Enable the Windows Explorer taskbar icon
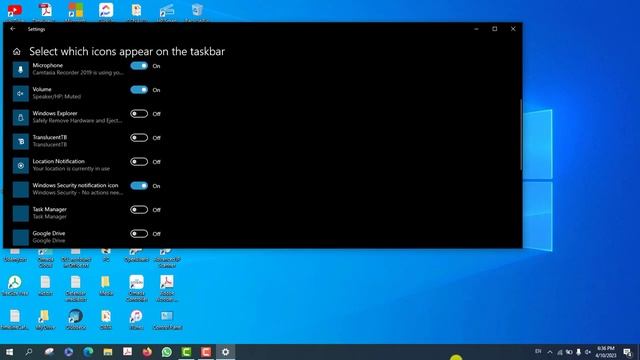 139,114
